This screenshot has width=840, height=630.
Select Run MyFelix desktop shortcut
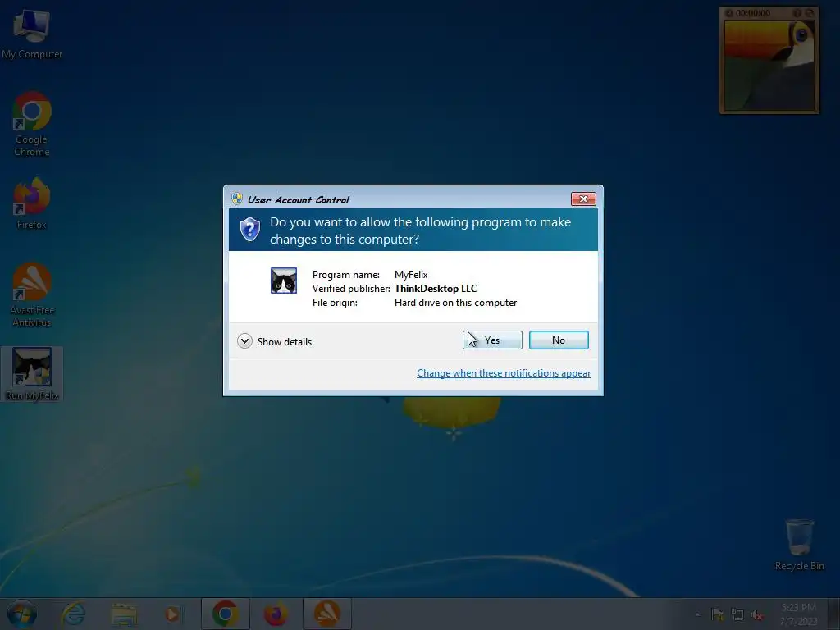[x=32, y=374]
